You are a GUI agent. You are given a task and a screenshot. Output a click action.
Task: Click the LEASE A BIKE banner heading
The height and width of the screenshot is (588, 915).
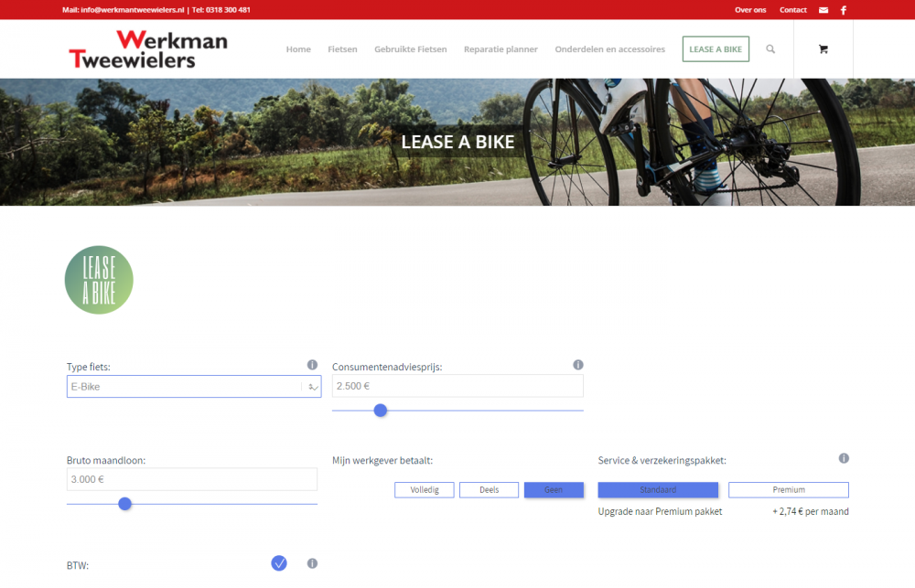457,142
